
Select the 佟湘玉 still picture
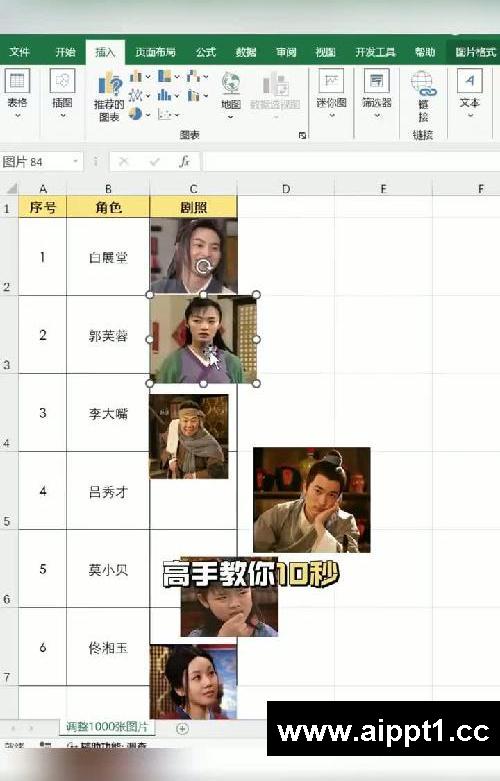tap(194, 681)
